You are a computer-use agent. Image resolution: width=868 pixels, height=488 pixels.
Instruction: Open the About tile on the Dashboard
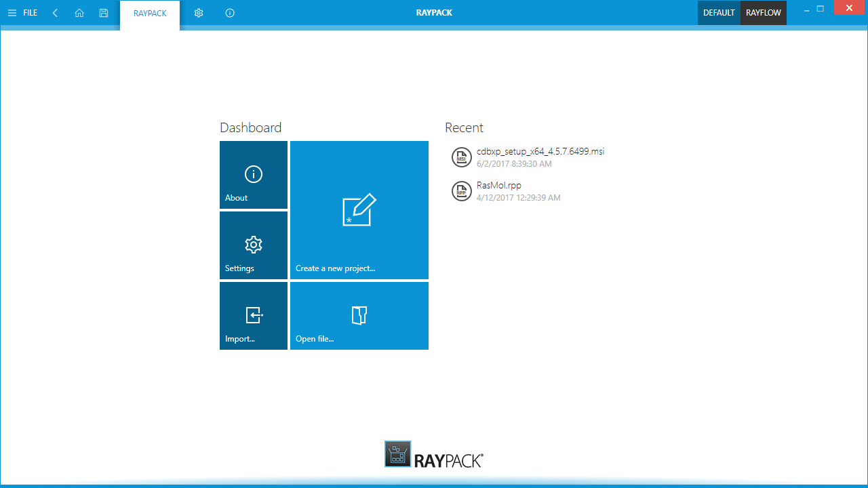tap(253, 175)
